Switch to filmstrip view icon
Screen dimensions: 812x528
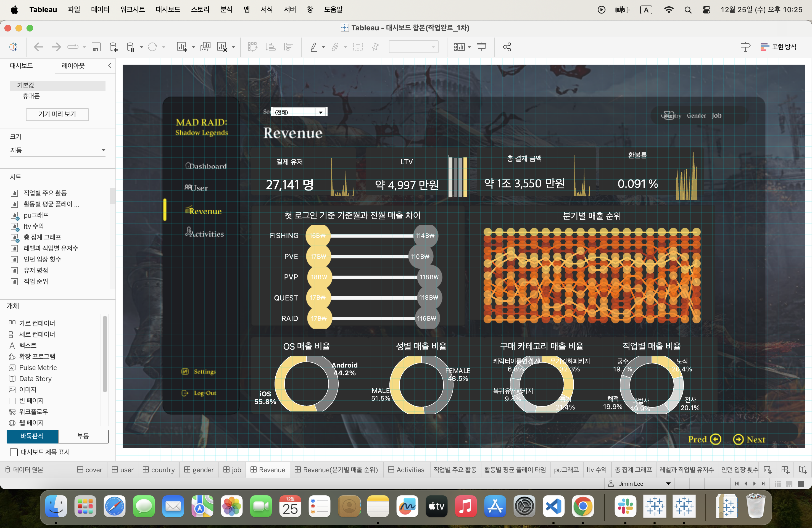[789, 484]
